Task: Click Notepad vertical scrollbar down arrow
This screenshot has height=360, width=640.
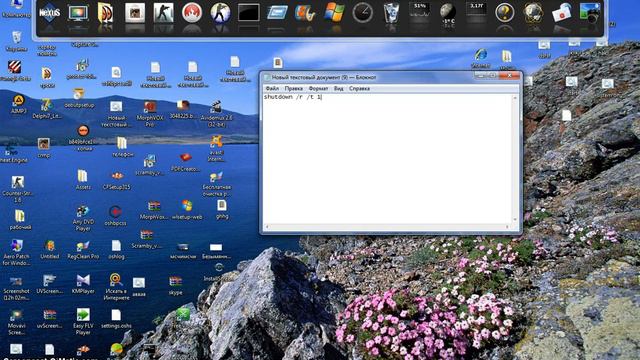Action: tap(515, 220)
